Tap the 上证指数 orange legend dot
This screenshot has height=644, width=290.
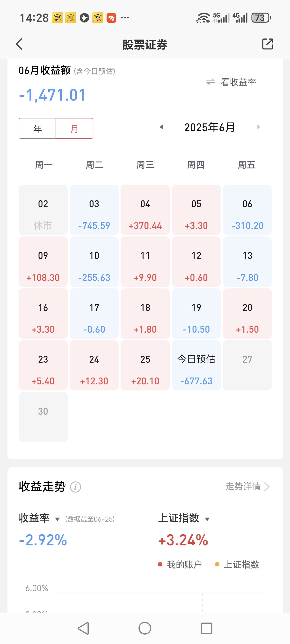click(217, 564)
